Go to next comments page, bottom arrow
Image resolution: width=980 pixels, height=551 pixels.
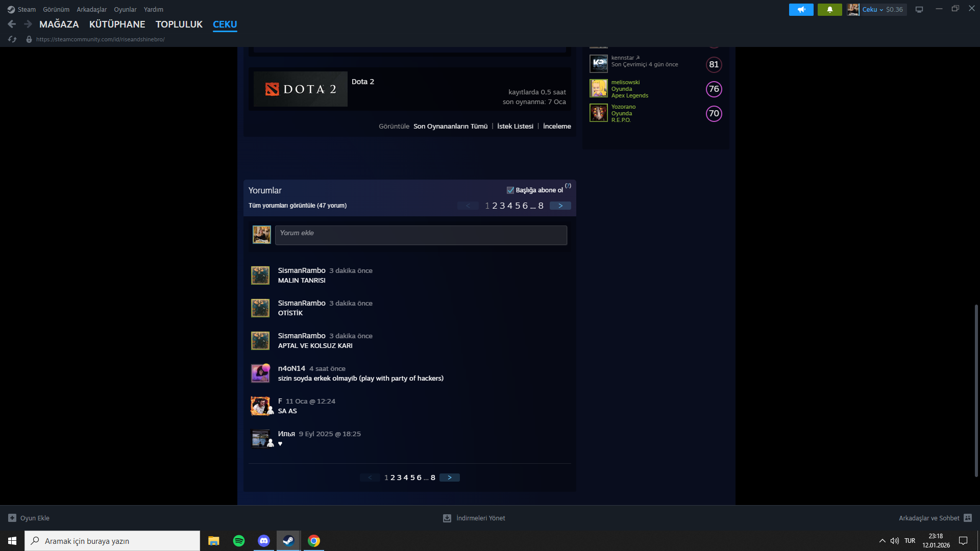[450, 478]
